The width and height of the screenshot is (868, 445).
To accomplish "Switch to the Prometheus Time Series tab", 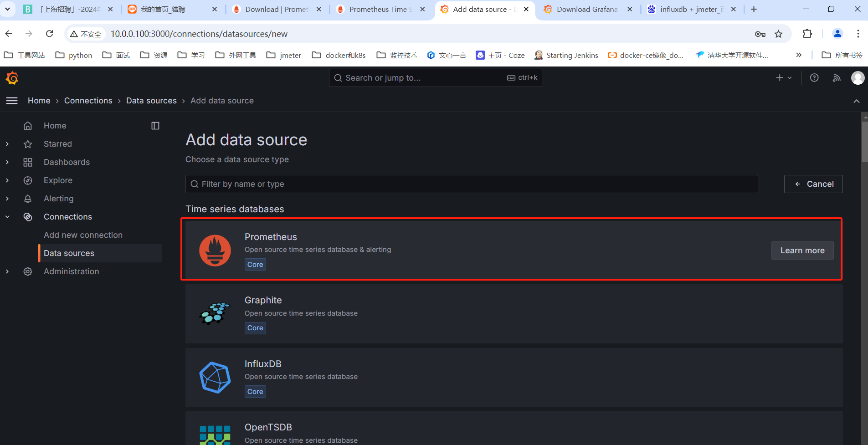I will (381, 9).
